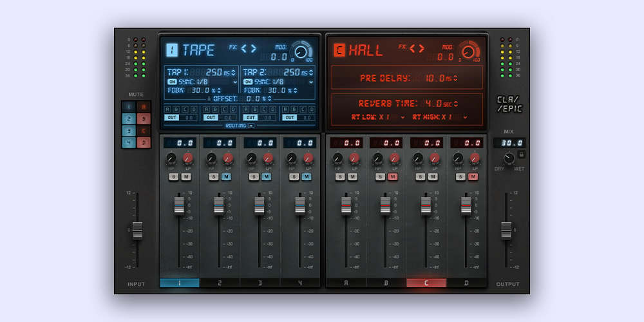Click the HP knob on channel 1
Viewport: 644px width, 322px height.
[171, 158]
